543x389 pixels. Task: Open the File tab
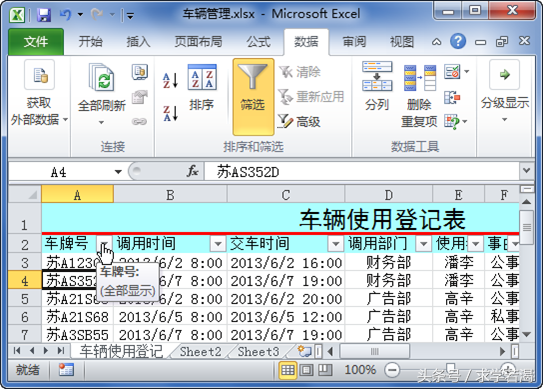pyautogui.click(x=36, y=42)
